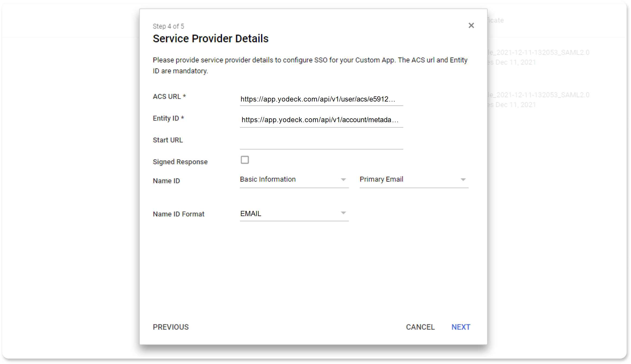The image size is (631, 364).
Task: Open the EMAIL Name ID Format dropdown
Action: [x=294, y=214]
